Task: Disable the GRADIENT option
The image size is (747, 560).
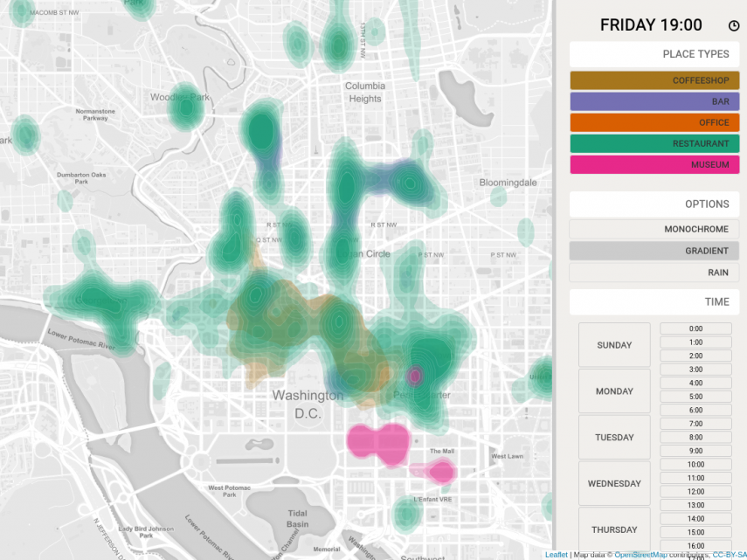Action: [654, 251]
